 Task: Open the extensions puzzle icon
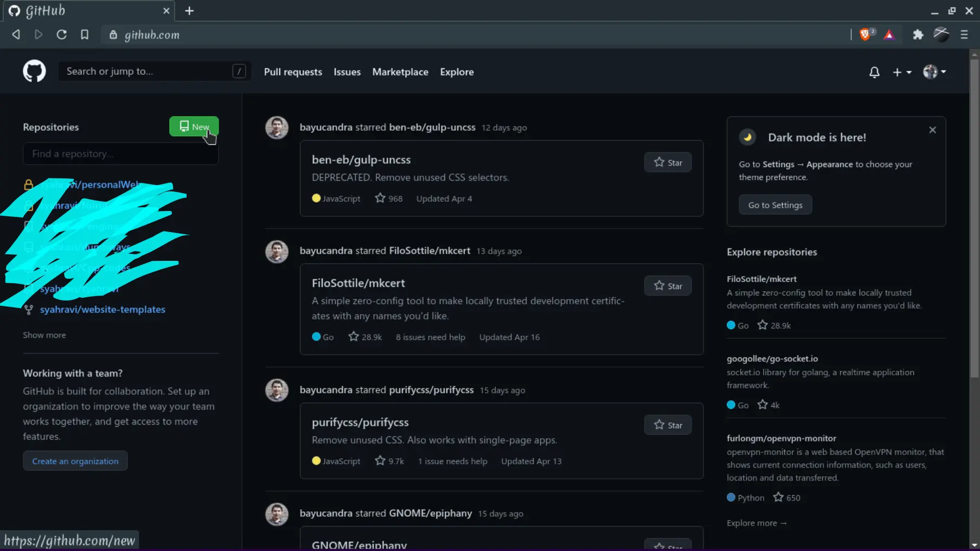coord(918,35)
